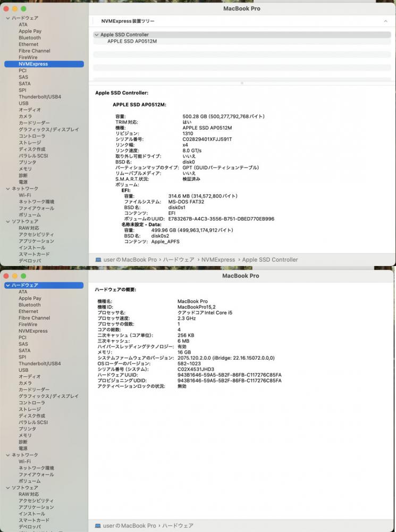Select NVMExpress in bottom window sidebar
Viewport: 396px width, 532px height.
click(x=33, y=331)
